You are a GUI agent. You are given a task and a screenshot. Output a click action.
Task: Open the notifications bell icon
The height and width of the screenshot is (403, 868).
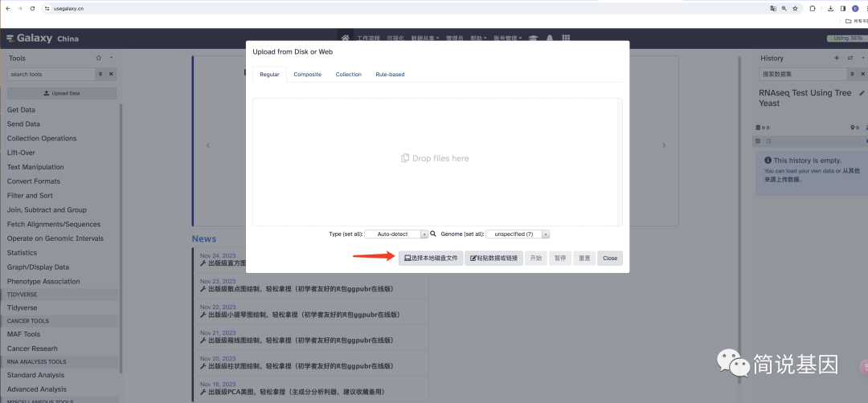coord(550,39)
